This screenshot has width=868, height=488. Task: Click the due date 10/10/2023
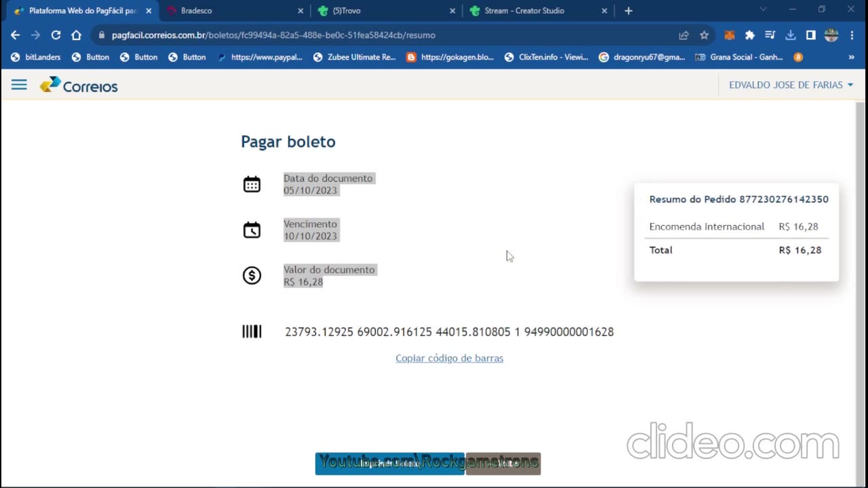click(x=311, y=236)
